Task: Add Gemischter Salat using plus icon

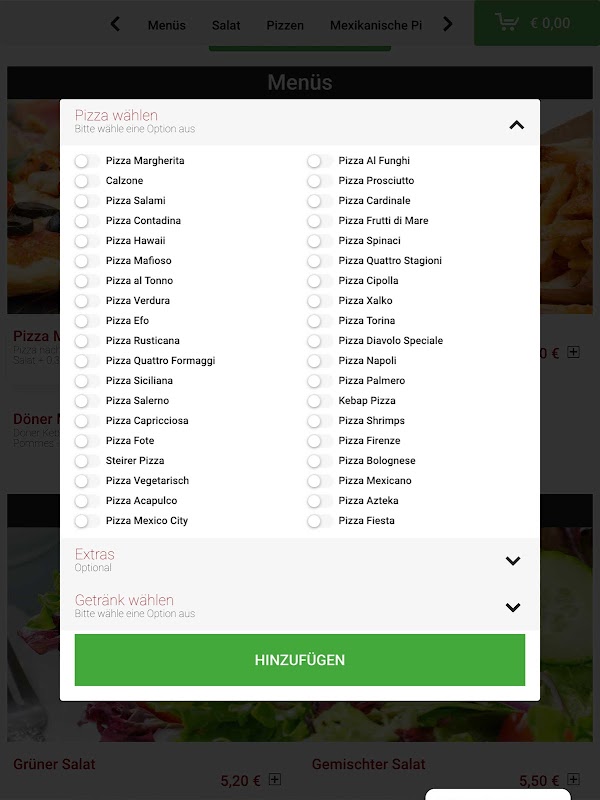Action: point(573,779)
